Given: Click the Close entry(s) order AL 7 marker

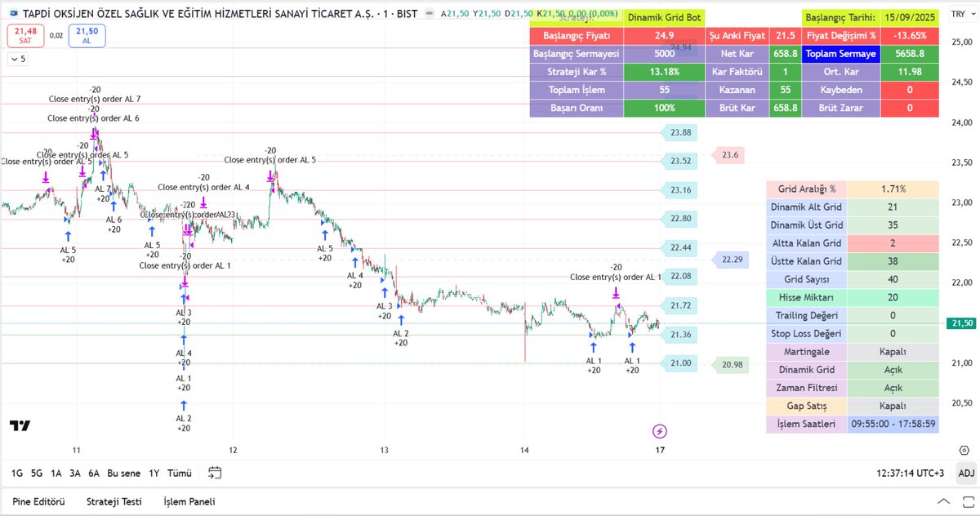Looking at the screenshot, I should 95,99.
